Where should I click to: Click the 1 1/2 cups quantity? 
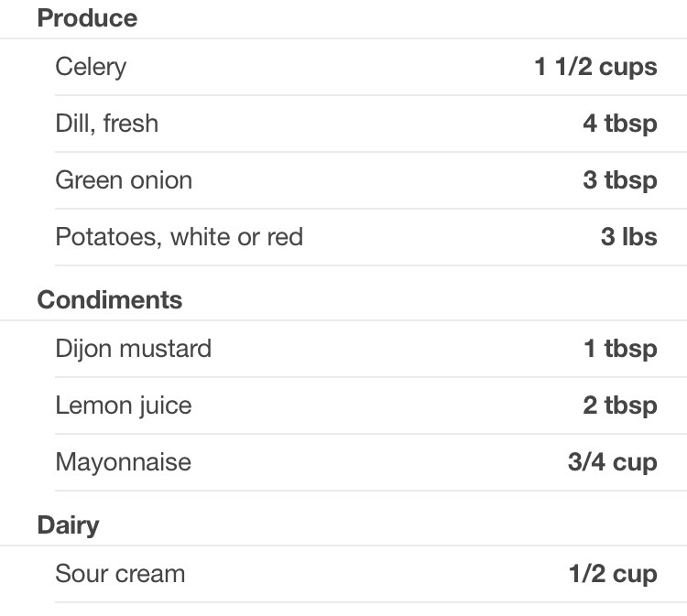pyautogui.click(x=595, y=67)
